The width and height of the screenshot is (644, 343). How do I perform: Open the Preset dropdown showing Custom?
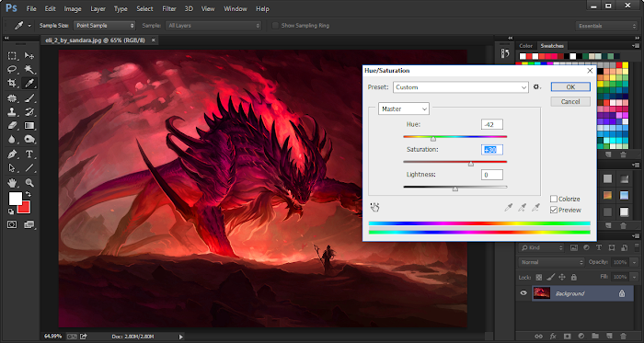pos(461,87)
